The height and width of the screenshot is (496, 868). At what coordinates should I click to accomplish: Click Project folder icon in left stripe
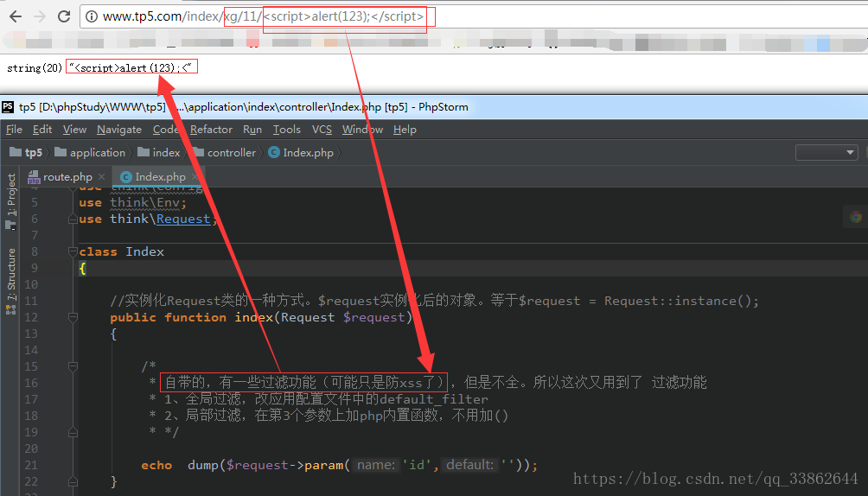click(10, 226)
